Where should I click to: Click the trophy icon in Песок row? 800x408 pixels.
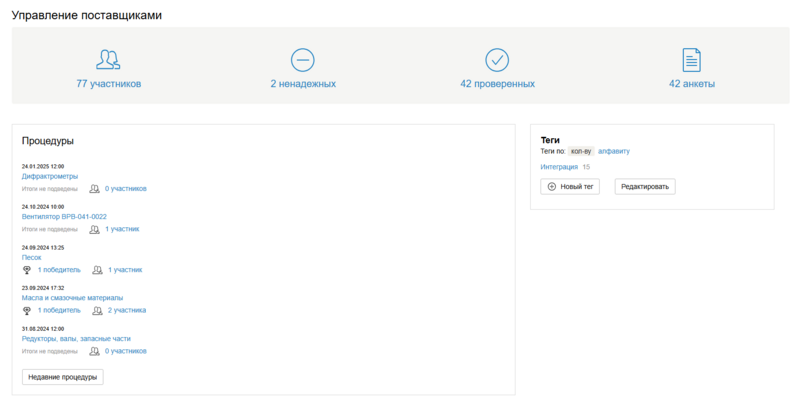[27, 270]
